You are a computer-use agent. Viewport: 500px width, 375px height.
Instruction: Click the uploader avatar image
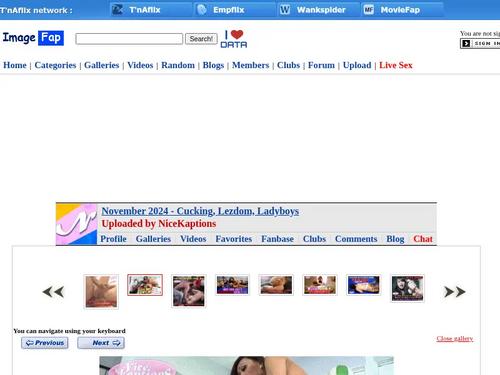pos(76,224)
